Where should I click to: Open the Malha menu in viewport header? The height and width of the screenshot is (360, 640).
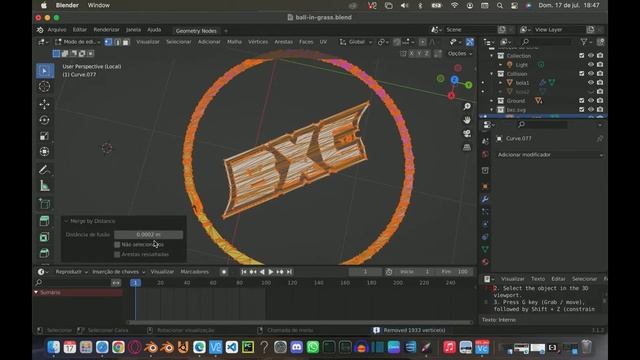(234, 42)
